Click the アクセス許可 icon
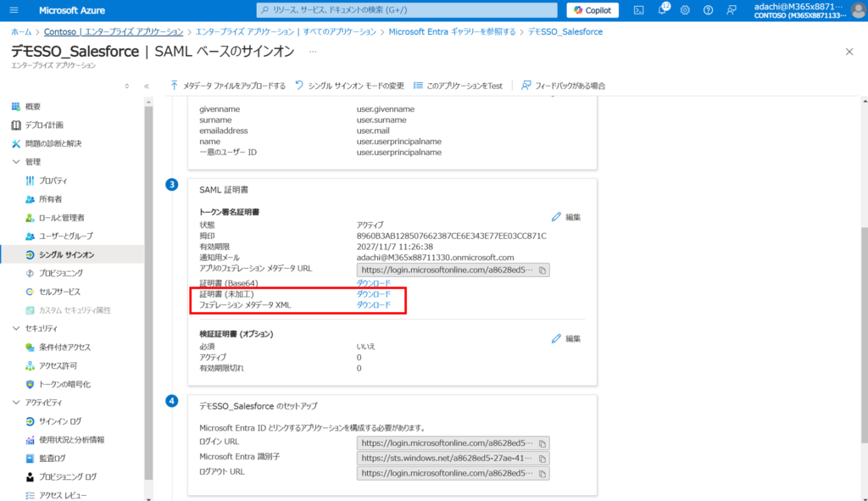This screenshot has width=868, height=501. tap(30, 365)
